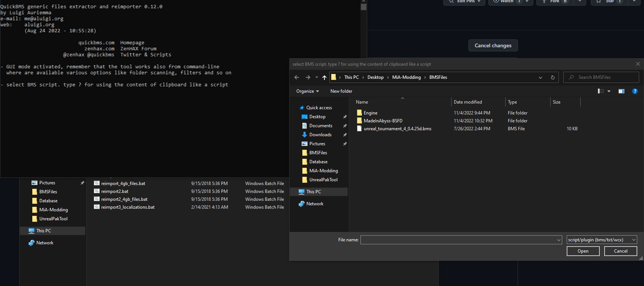
Task: Select unreal_tournament_4_0.4.25d.bms file
Action: [397, 129]
